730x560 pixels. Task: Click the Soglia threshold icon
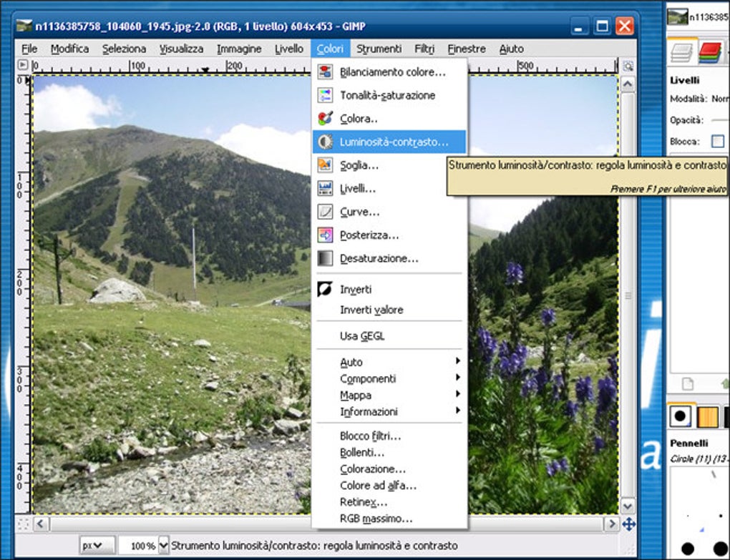[325, 164]
